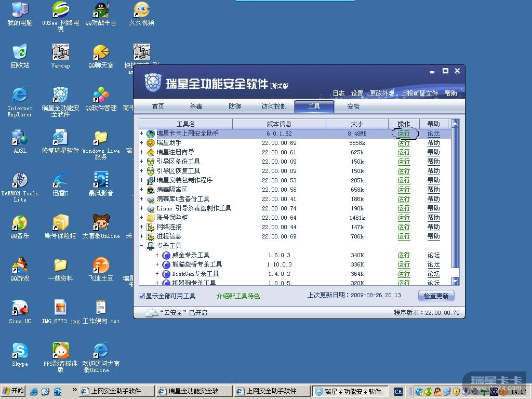Viewport: 532px width, 399px height.
Task: Click 检查更新 button
Action: click(x=436, y=296)
